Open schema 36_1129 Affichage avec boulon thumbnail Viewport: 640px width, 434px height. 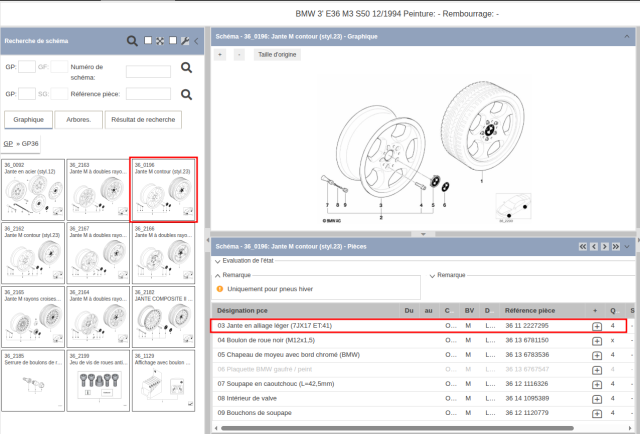point(164,381)
